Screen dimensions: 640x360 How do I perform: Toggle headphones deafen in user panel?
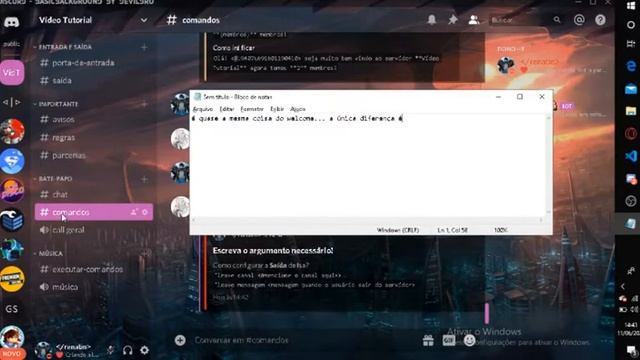pos(127,350)
